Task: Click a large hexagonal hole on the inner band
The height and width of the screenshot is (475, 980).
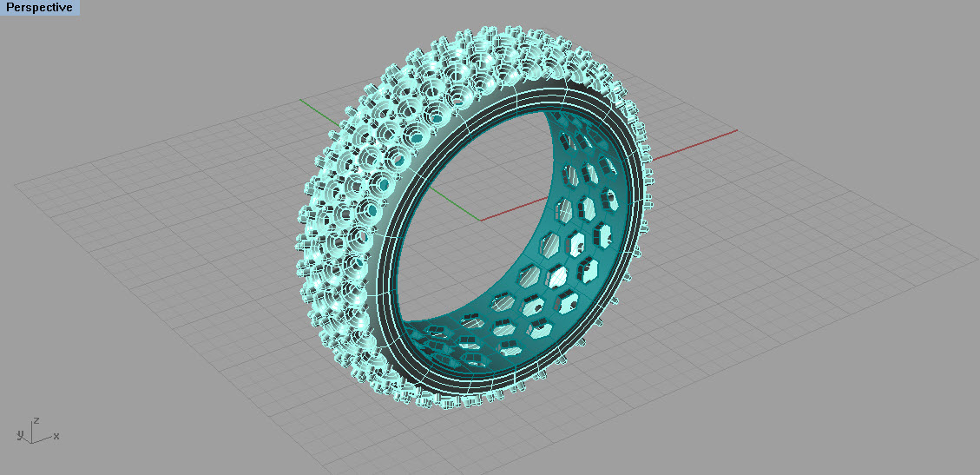Action: pos(557,276)
